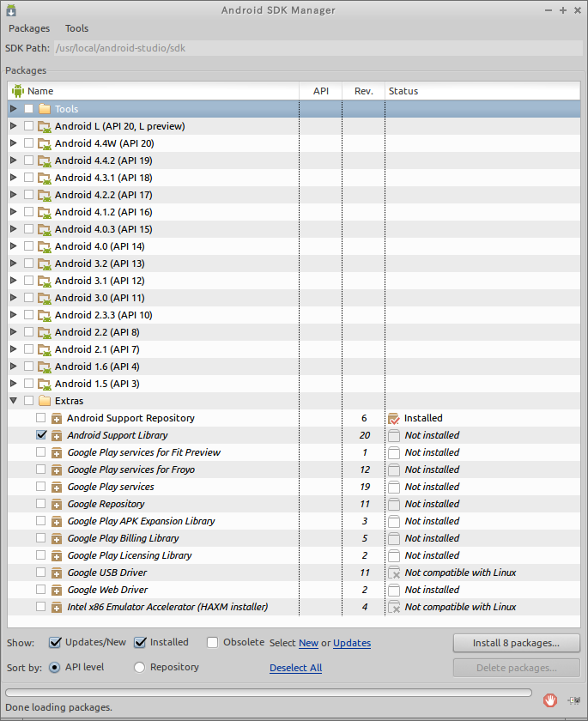This screenshot has width=588, height=721.
Task: Toggle the Installed show checkbox
Action: pos(140,642)
